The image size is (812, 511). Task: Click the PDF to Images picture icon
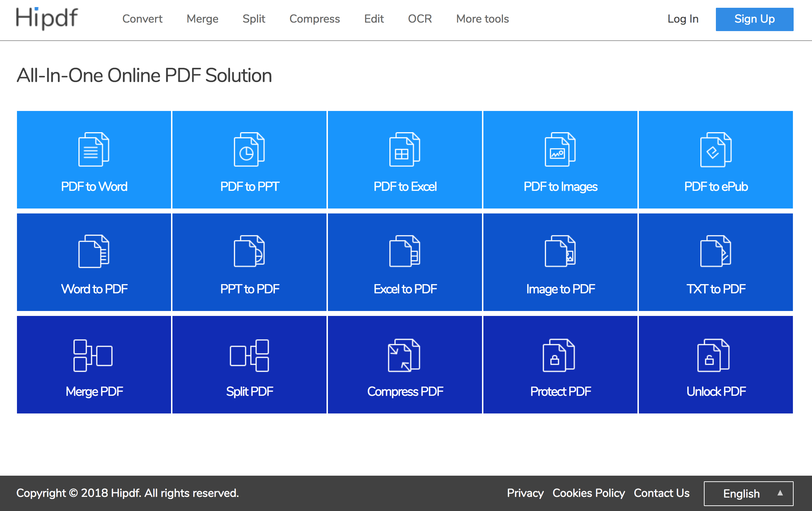(560, 149)
